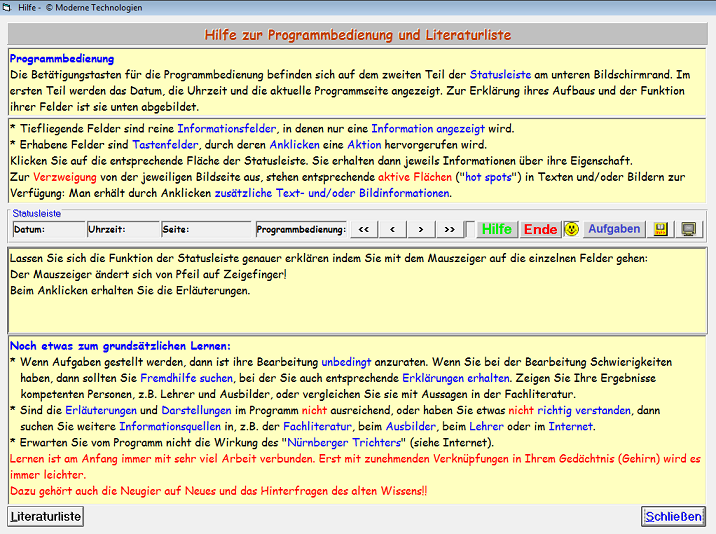
Task: Click the monitor screen icon
Action: click(x=688, y=229)
